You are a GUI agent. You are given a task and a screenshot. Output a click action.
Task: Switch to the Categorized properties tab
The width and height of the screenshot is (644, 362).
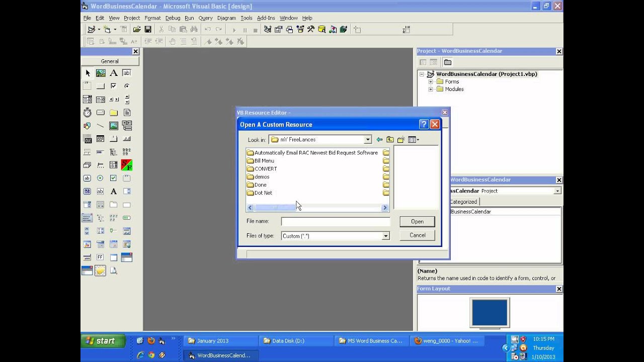pos(463,202)
